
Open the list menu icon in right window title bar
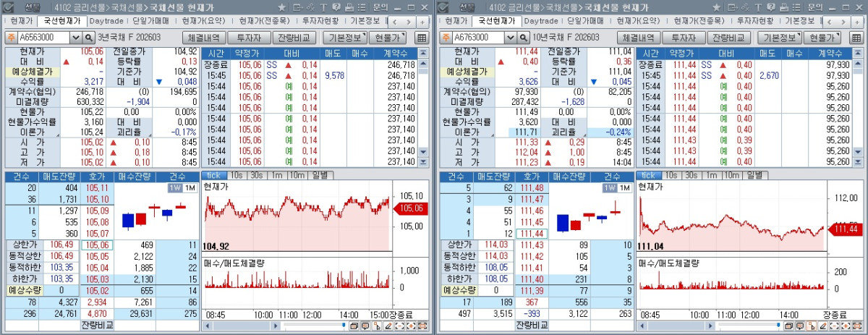[x=796, y=7]
